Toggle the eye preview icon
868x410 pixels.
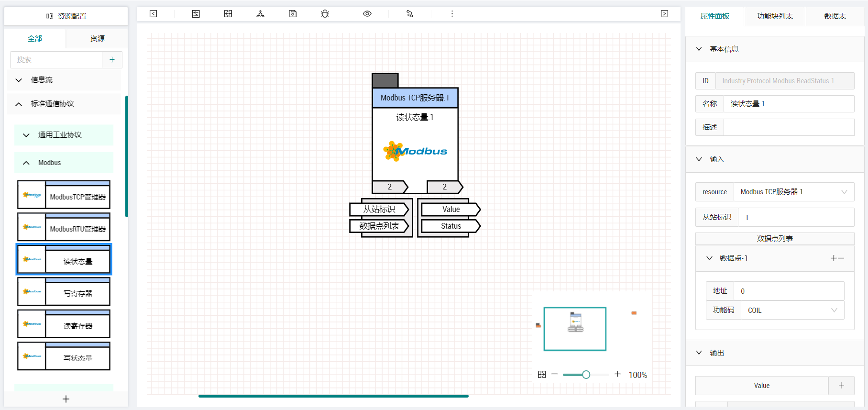click(367, 14)
